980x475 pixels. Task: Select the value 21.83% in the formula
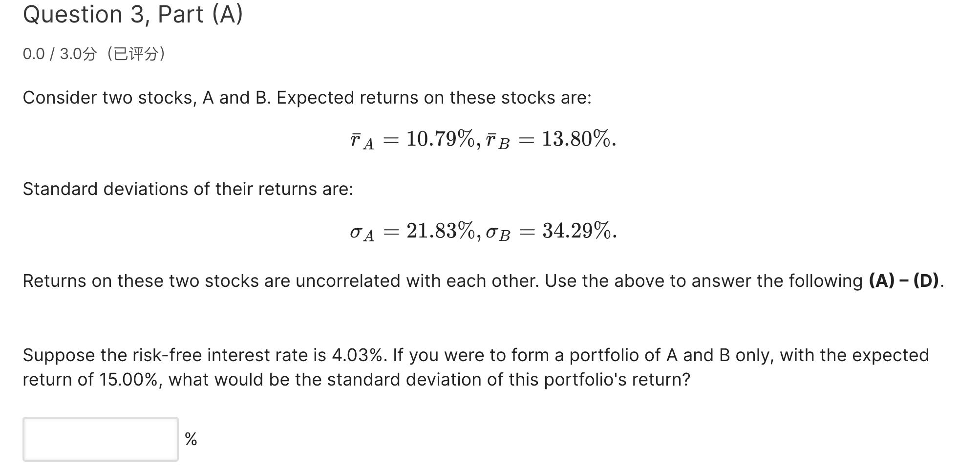(437, 232)
